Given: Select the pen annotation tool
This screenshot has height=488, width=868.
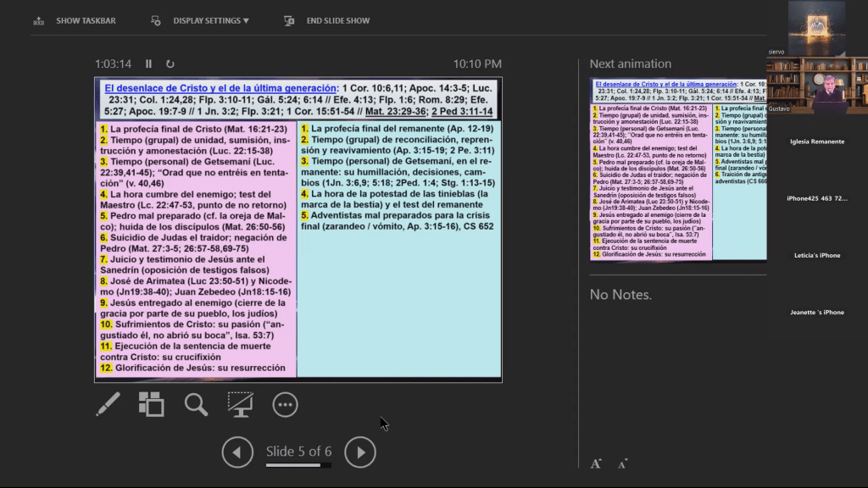Looking at the screenshot, I should [108, 405].
